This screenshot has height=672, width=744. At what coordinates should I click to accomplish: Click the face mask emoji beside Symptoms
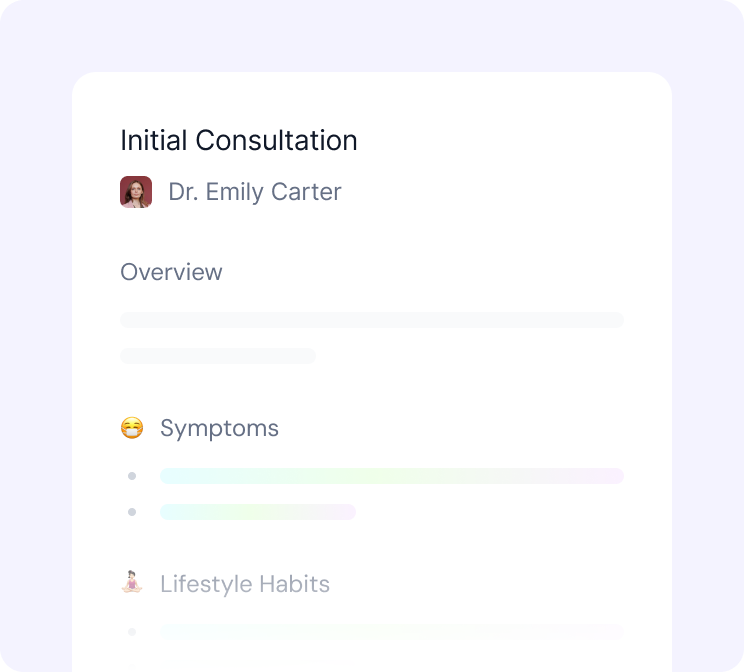pyautogui.click(x=132, y=428)
